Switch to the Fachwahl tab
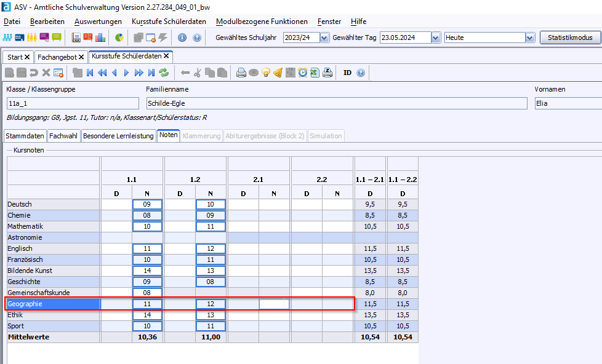Viewport: 602px width, 364px height. 63,136
